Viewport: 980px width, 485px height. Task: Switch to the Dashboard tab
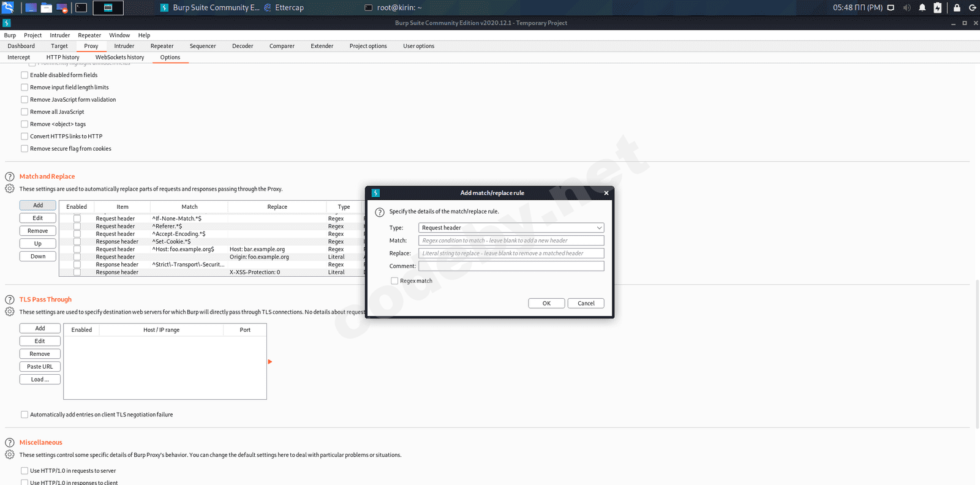21,46
